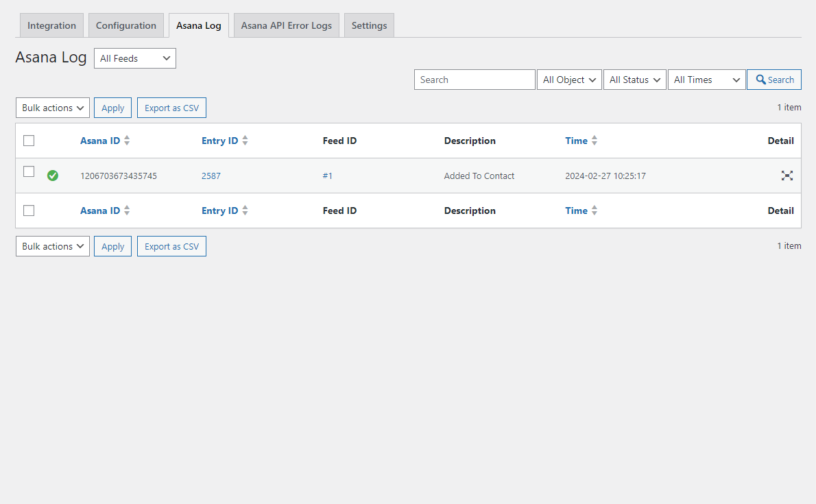Open the All Object filter dropdown

click(x=569, y=80)
